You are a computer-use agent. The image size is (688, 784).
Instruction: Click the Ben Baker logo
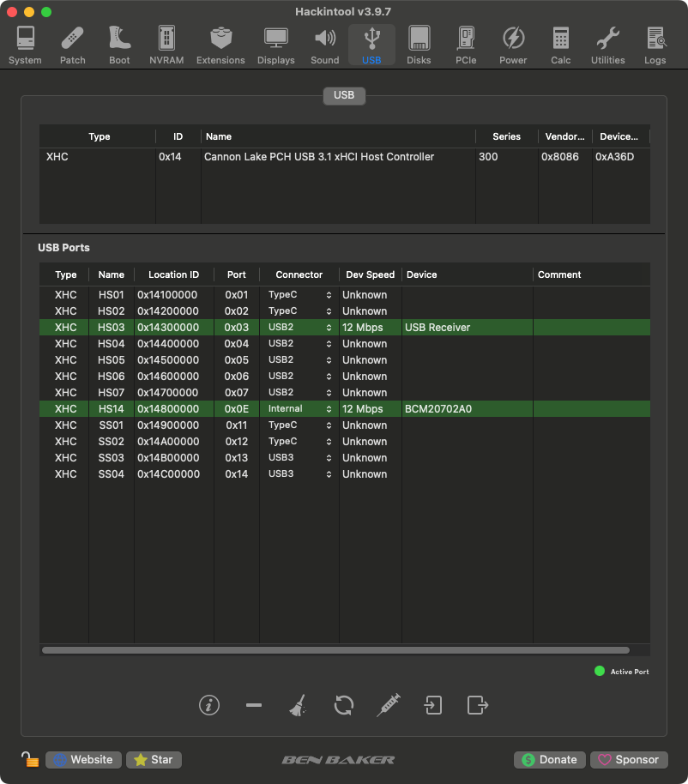pyautogui.click(x=338, y=760)
